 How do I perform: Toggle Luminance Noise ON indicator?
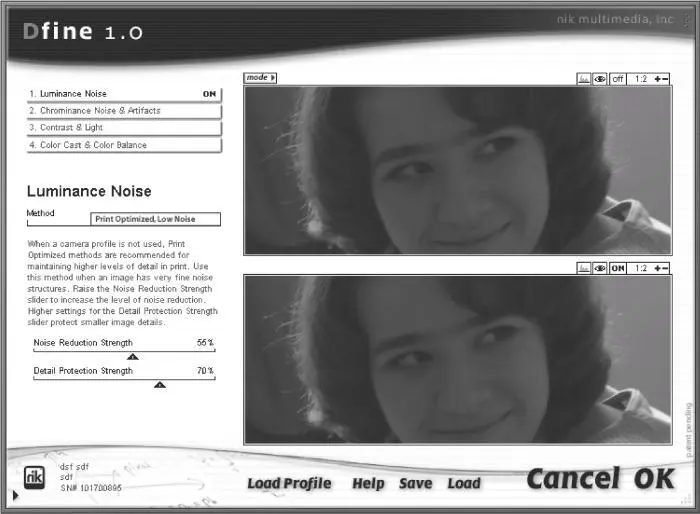(x=209, y=94)
